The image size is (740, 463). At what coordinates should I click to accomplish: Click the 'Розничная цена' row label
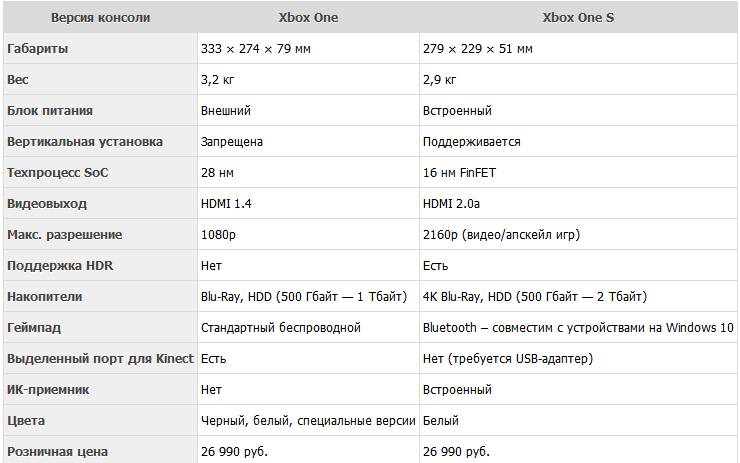[x=57, y=451]
